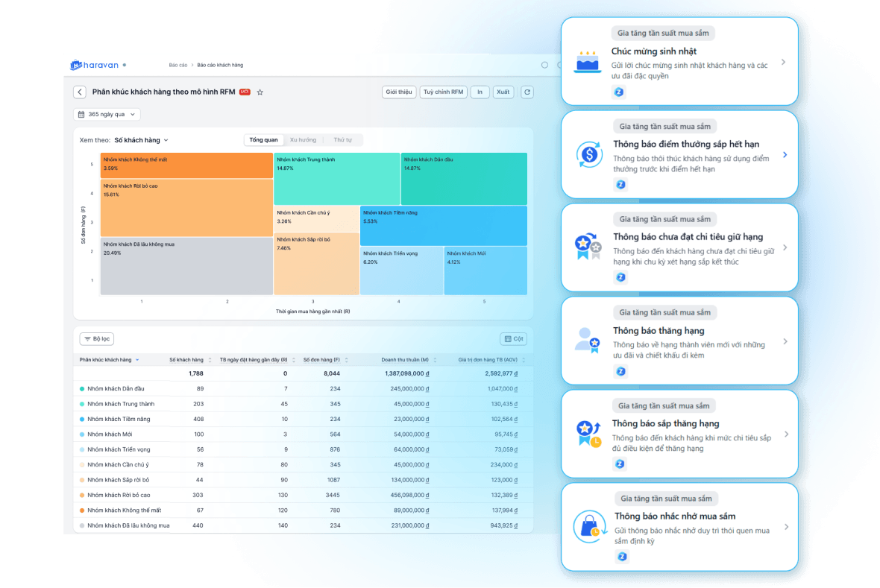Click the shopping bag reminder icon
Screen dimensions: 880x588
coord(589,526)
